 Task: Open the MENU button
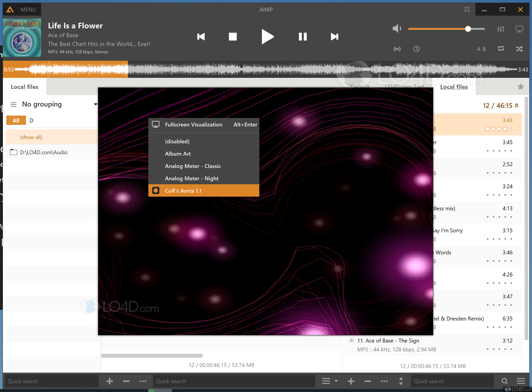[28, 9]
